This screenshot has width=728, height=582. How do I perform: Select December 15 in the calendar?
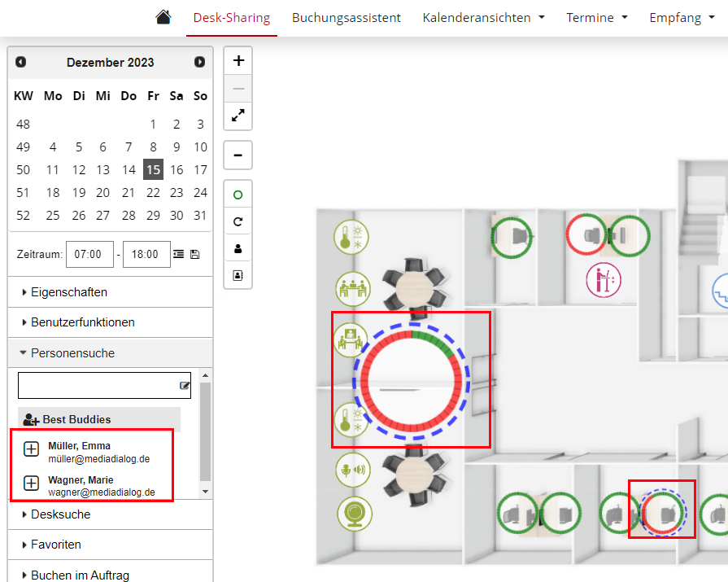[153, 169]
